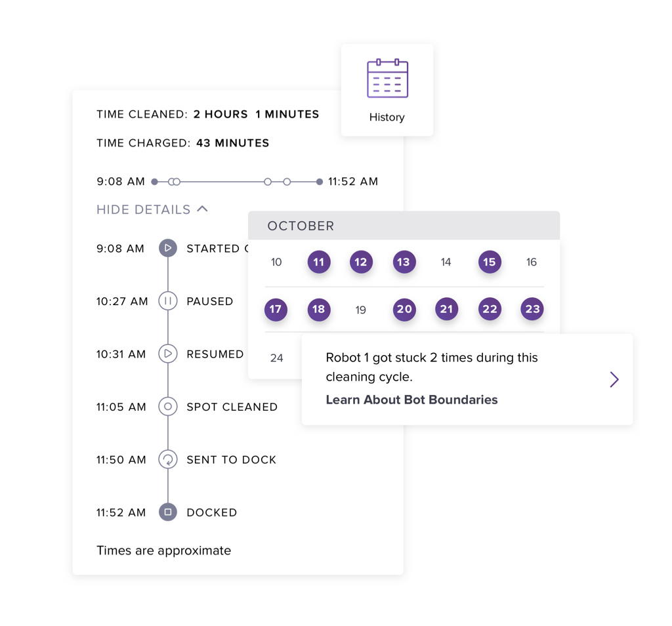Click the Resumed play icon at 10:31 AM
The height and width of the screenshot is (626, 672).
click(x=168, y=354)
